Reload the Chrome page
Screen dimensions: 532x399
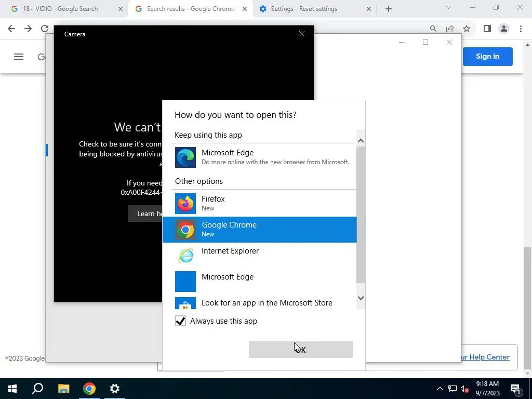click(45, 29)
